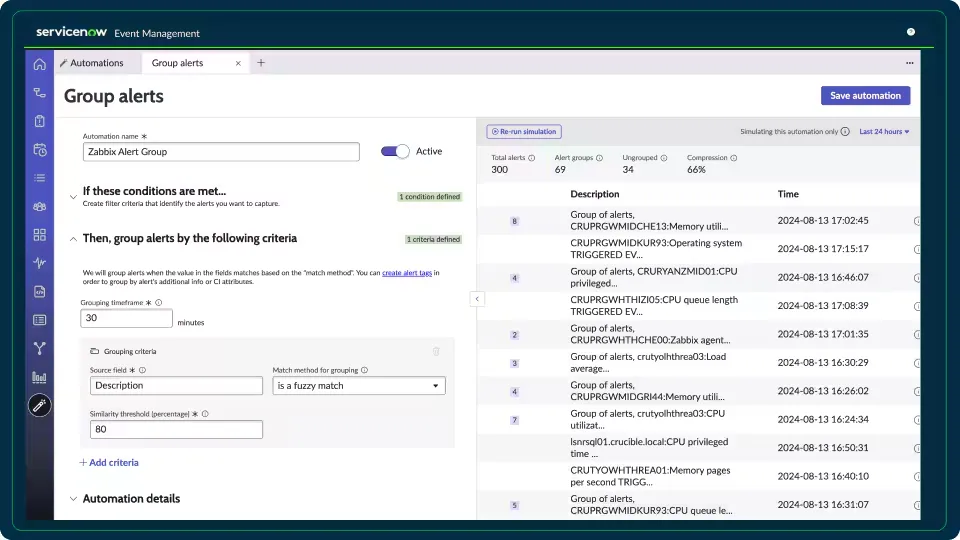Open the heartbeat pulse sidebar icon

(39, 263)
